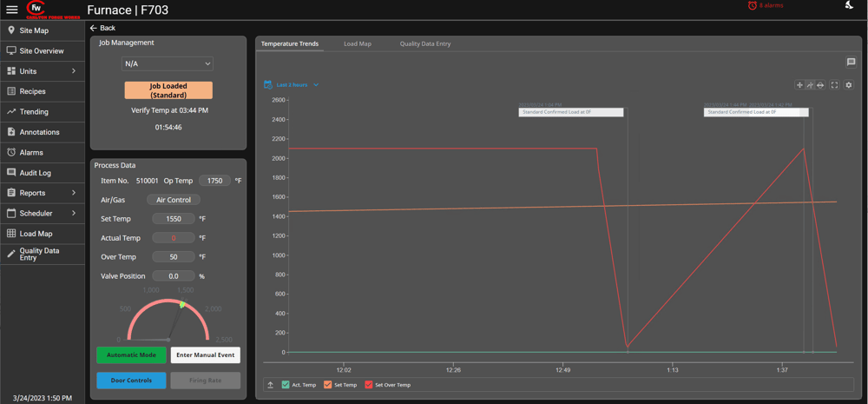This screenshot has height=404, width=868.
Task: Toggle the Act. Temp series checkbox
Action: click(x=286, y=385)
